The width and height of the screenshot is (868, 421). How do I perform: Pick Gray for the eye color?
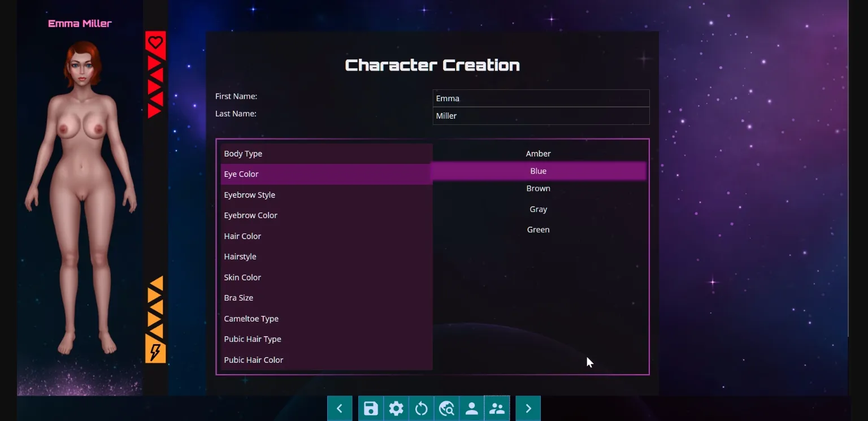pyautogui.click(x=538, y=209)
